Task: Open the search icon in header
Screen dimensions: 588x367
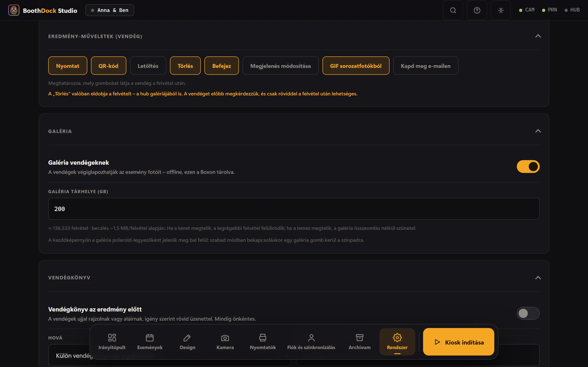Action: [453, 10]
